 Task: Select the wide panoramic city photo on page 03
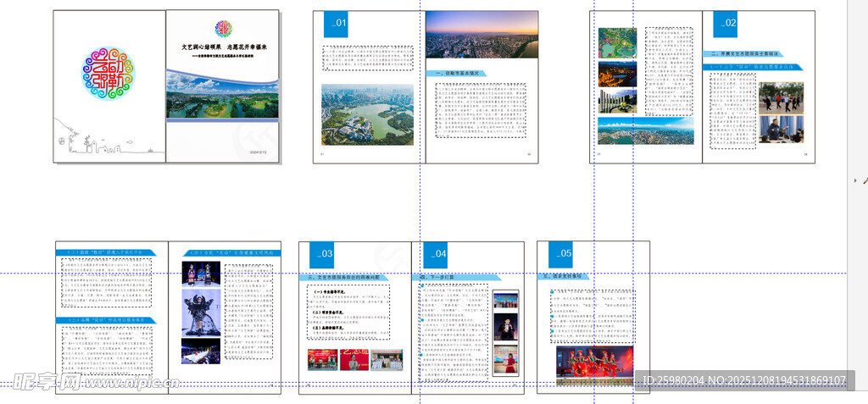pyautogui.click(x=645, y=130)
